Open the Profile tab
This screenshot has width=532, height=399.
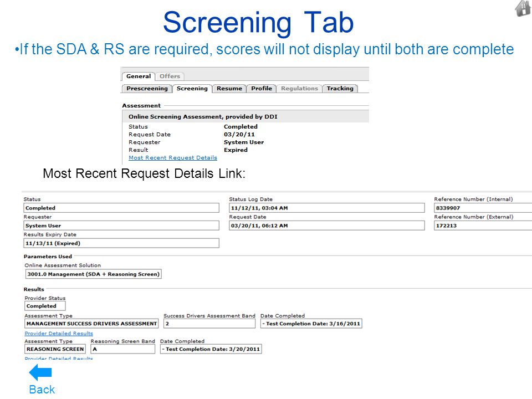(x=262, y=89)
